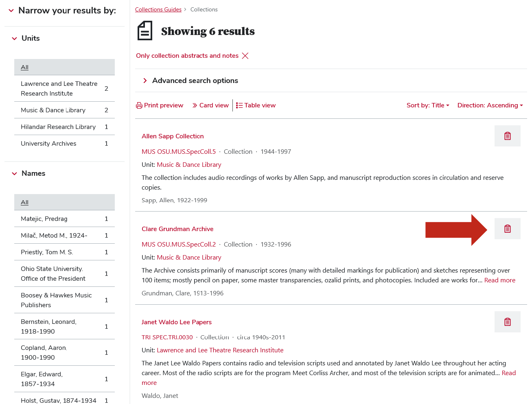
Task: Open Music & Dance Library unit under Allen Sapp
Action: point(189,165)
